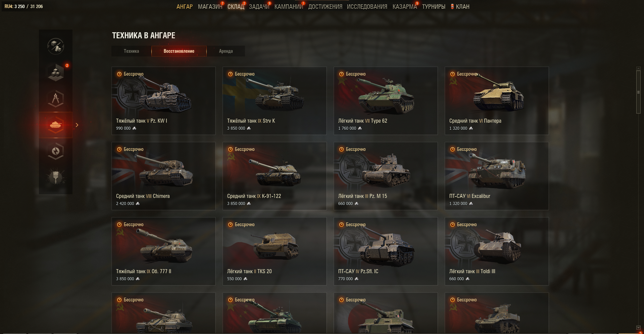Viewport: 644px width, 334px height.
Task: Open the equipment and consumables sidebar icon
Action: (56, 46)
